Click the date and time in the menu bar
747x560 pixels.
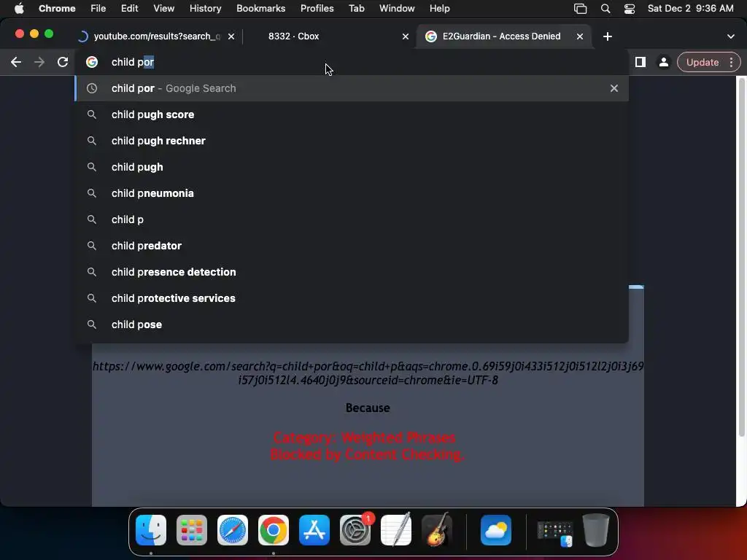pos(690,9)
